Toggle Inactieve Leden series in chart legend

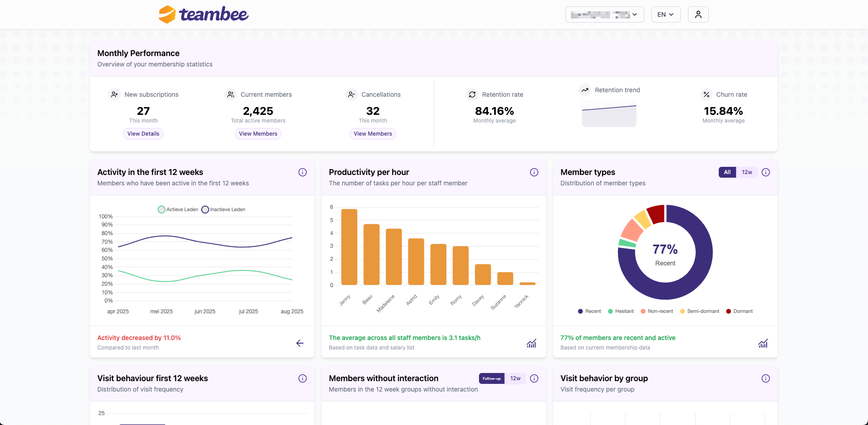pyautogui.click(x=223, y=210)
